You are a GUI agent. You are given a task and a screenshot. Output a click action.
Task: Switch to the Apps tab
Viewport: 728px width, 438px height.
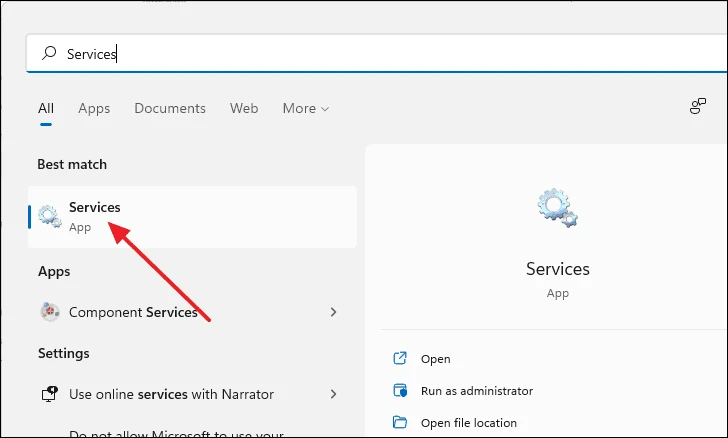click(x=94, y=109)
